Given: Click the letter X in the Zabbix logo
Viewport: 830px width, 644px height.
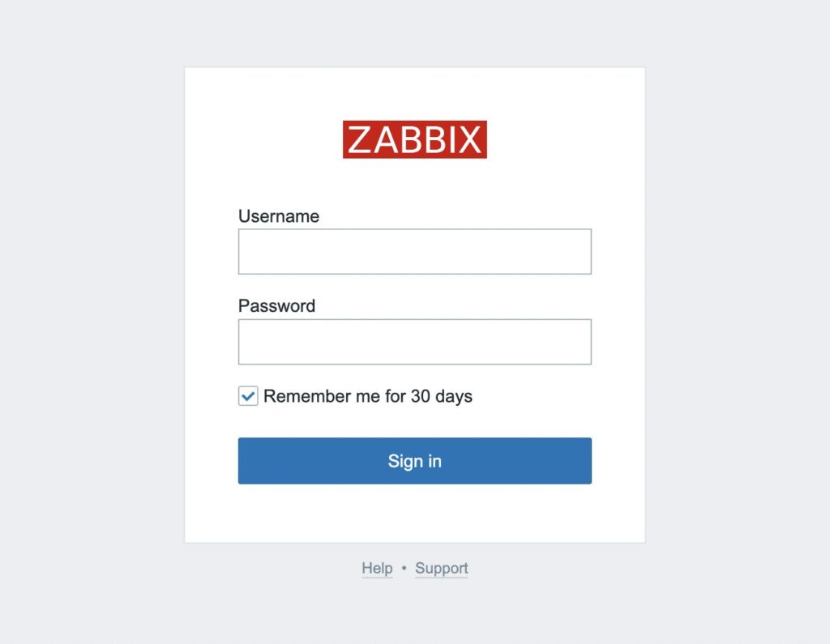Looking at the screenshot, I should click(469, 139).
